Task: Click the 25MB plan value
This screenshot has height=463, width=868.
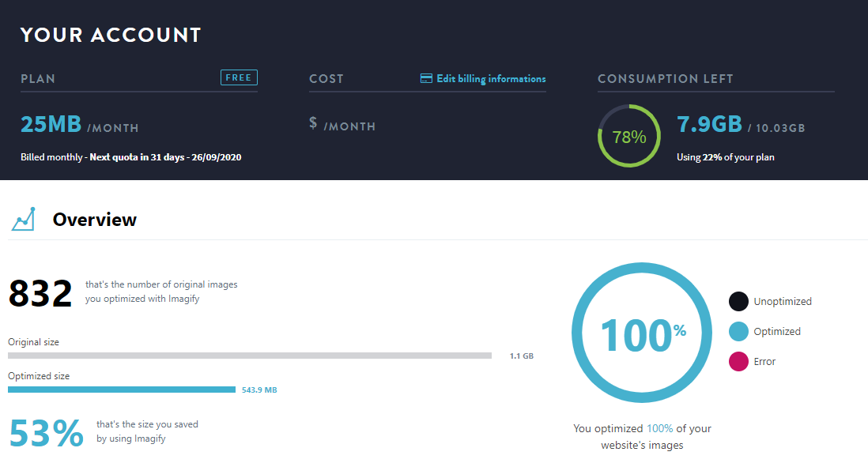Action: point(51,124)
